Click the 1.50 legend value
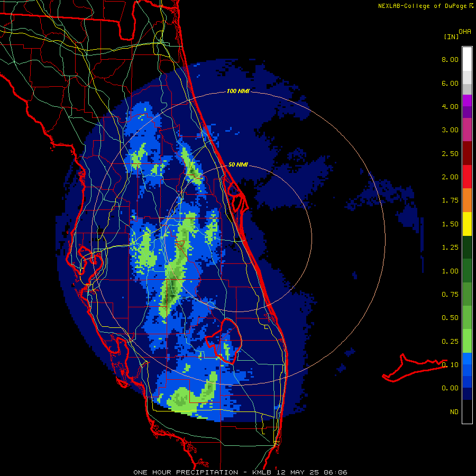 click(x=450, y=224)
